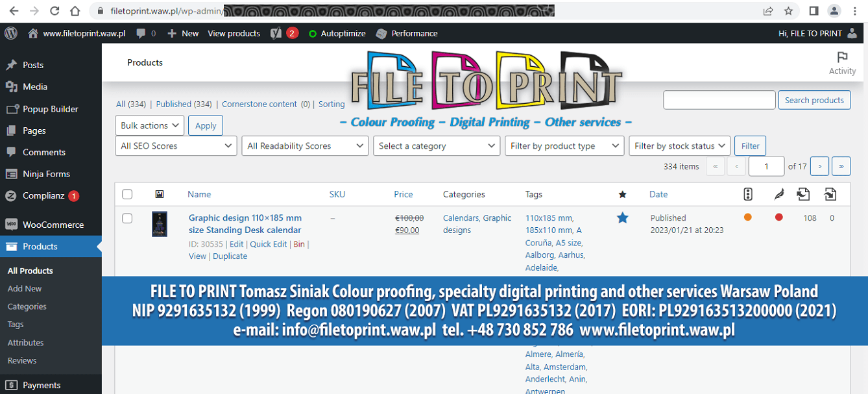Expand Filter by stock status dropdown

(679, 146)
